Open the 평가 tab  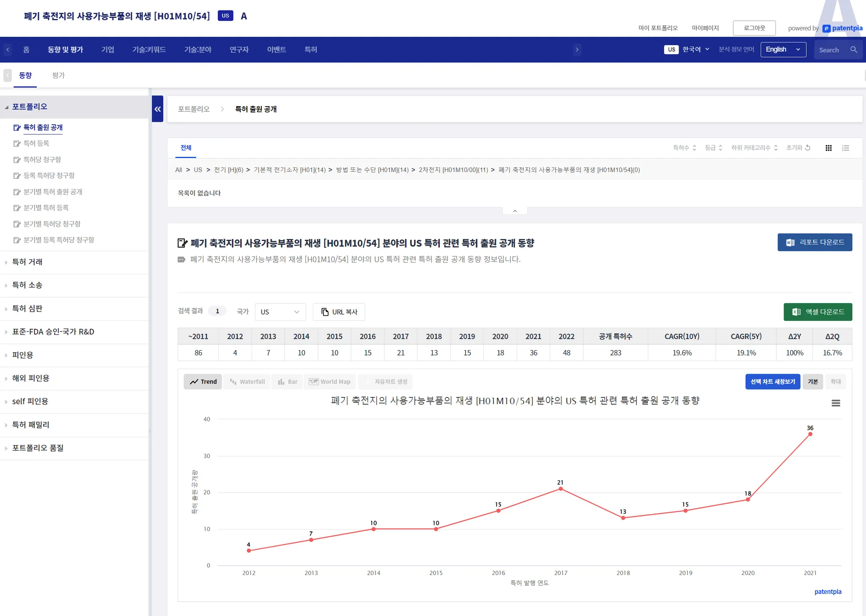point(58,75)
